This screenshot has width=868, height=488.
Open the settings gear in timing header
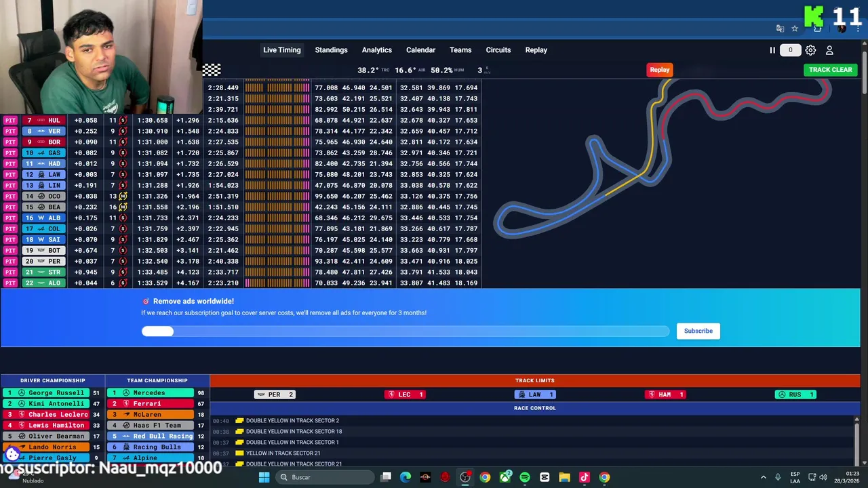[810, 50]
